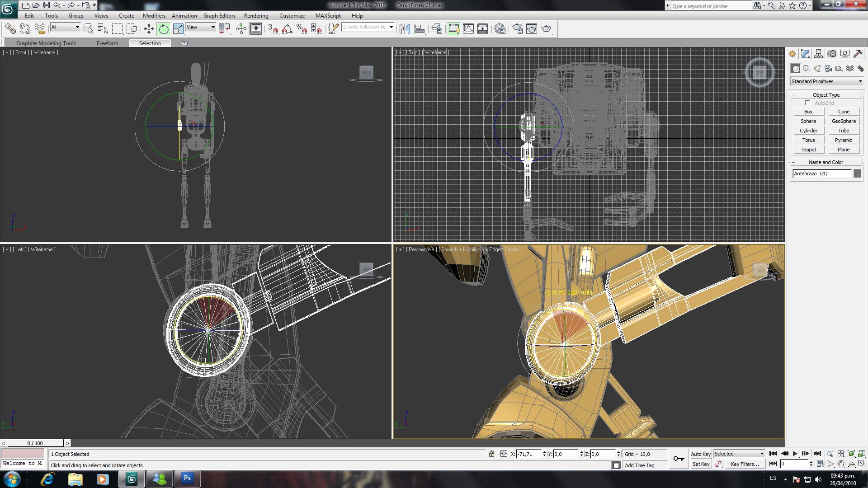The width and height of the screenshot is (868, 488).
Task: Create a Teapot primitive button
Action: (808, 150)
